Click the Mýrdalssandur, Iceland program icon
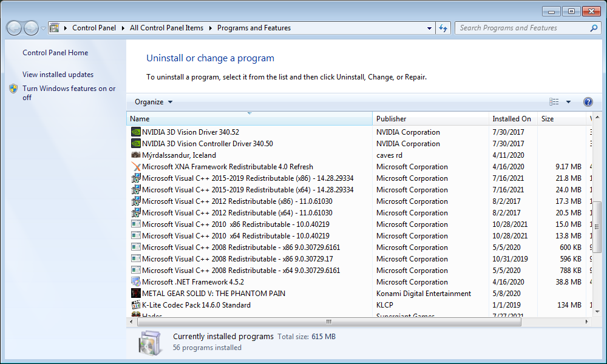This screenshot has width=607, height=364. click(x=135, y=155)
